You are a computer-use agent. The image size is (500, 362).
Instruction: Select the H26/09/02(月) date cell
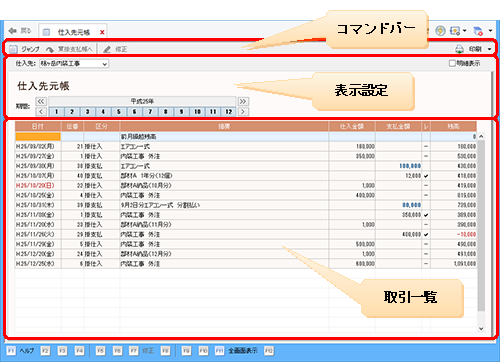[x=38, y=146]
